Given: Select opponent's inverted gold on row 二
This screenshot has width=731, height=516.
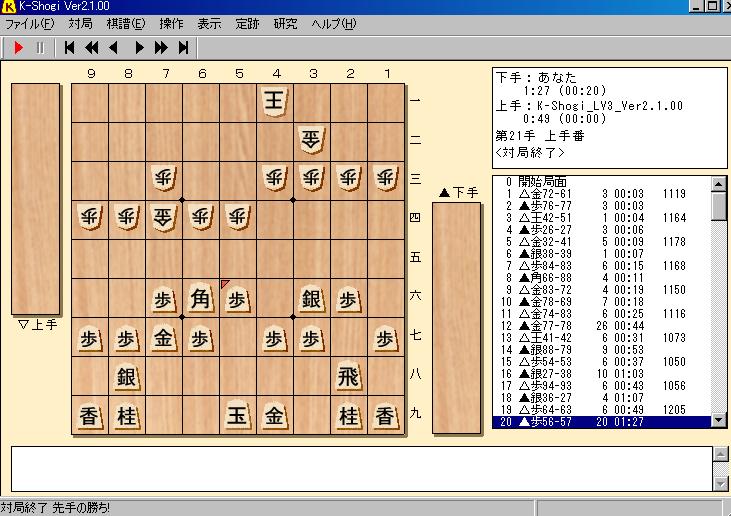Looking at the screenshot, I should pos(311,140).
